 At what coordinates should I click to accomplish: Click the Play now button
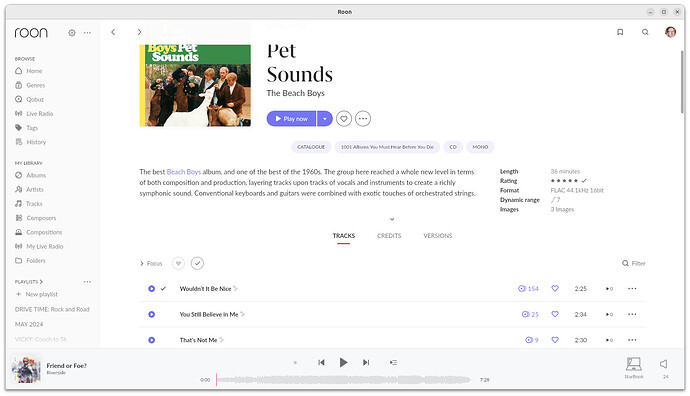pos(291,119)
